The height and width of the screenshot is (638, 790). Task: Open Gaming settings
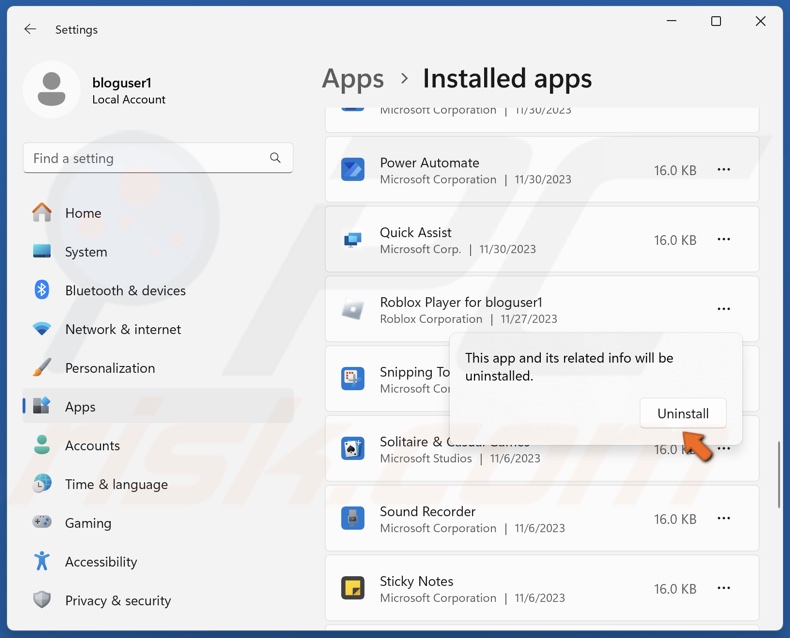coord(88,523)
